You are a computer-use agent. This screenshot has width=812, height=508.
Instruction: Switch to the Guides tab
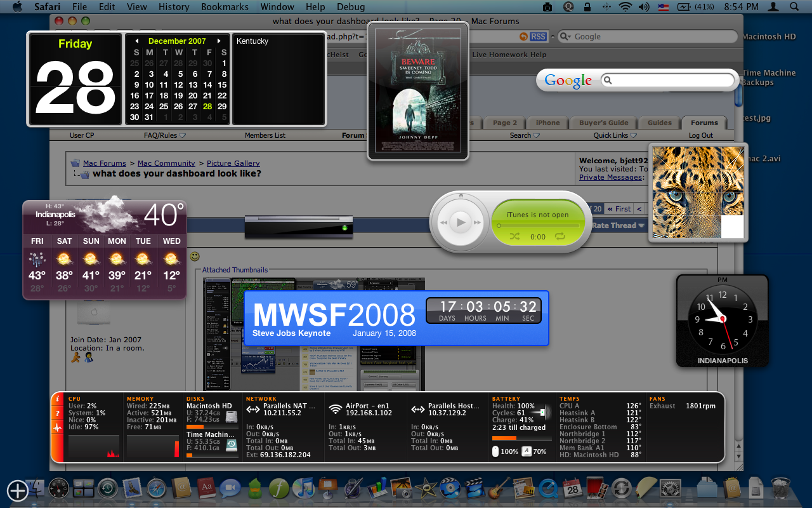(660, 123)
